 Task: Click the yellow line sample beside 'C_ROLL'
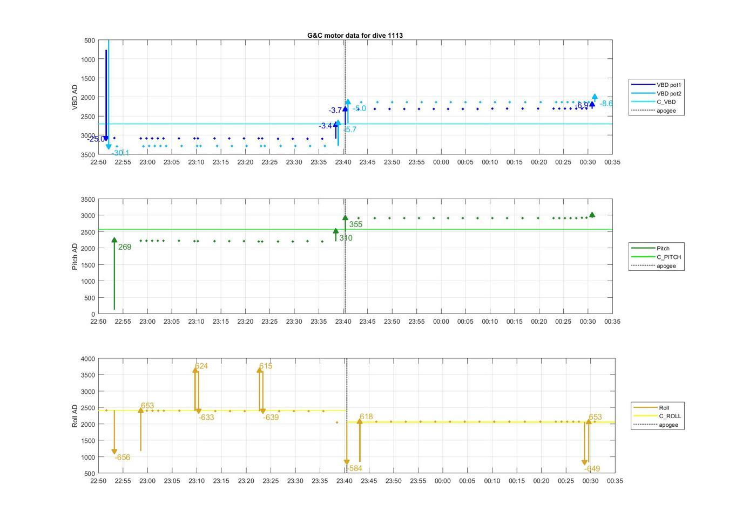(x=645, y=416)
